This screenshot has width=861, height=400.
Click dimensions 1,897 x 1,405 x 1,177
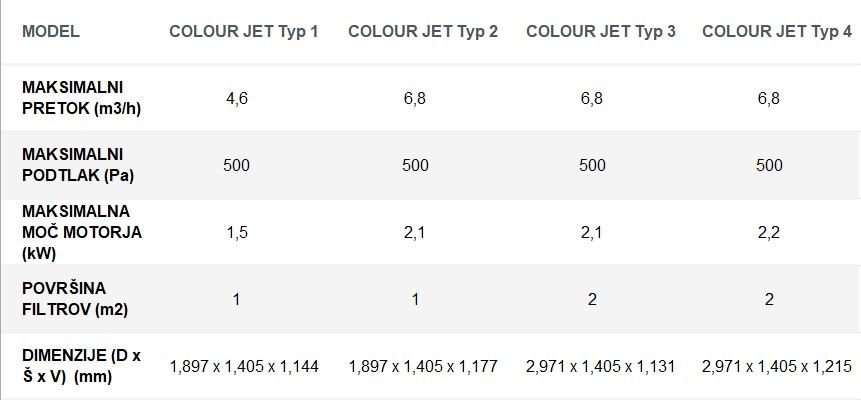point(423,366)
